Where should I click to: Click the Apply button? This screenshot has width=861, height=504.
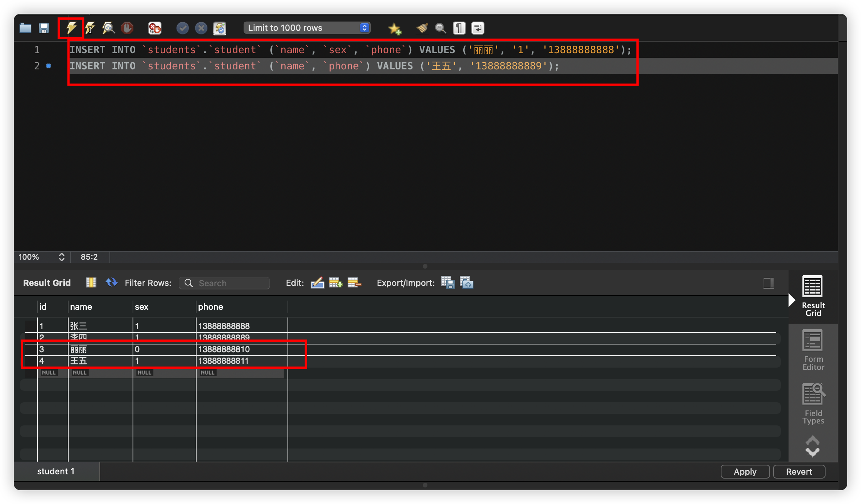(x=745, y=472)
